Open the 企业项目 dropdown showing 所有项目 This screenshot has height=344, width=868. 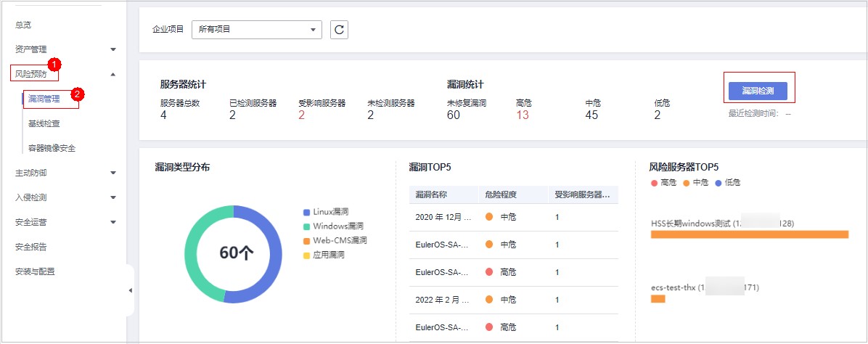(x=256, y=30)
